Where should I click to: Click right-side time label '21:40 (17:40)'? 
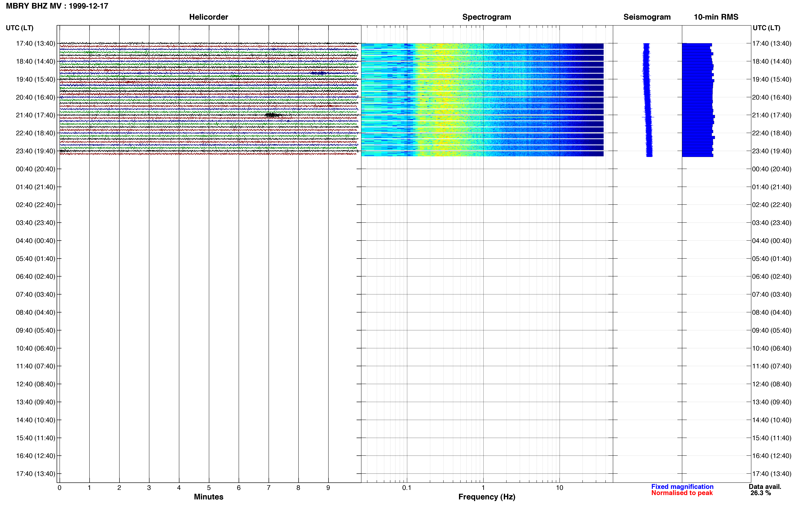pos(772,115)
